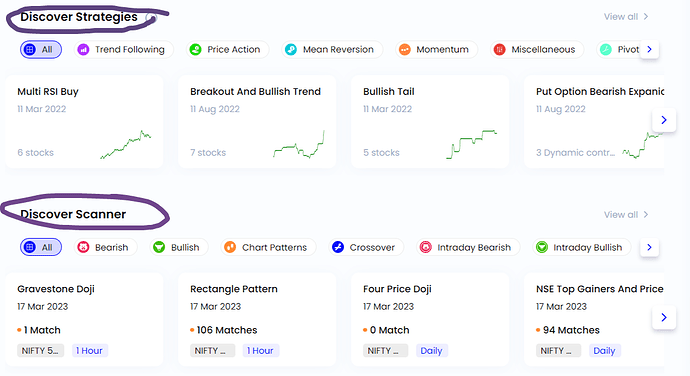Click the green Price Action icon

tap(195, 50)
